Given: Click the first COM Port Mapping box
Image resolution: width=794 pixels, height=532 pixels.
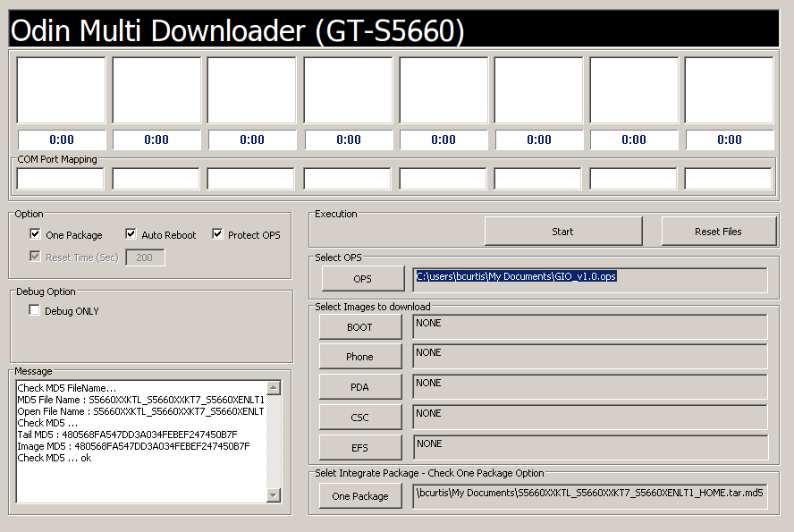Looking at the screenshot, I should [61, 179].
